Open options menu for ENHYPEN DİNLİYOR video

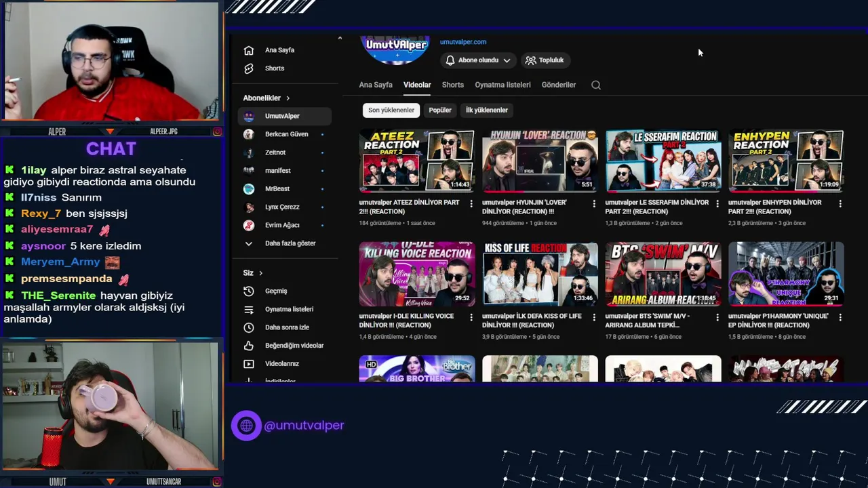(x=840, y=203)
